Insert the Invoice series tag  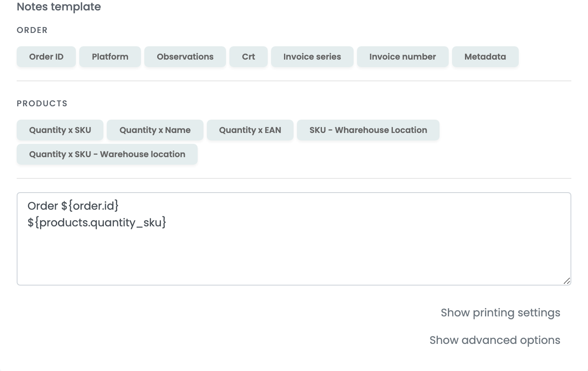click(x=312, y=57)
